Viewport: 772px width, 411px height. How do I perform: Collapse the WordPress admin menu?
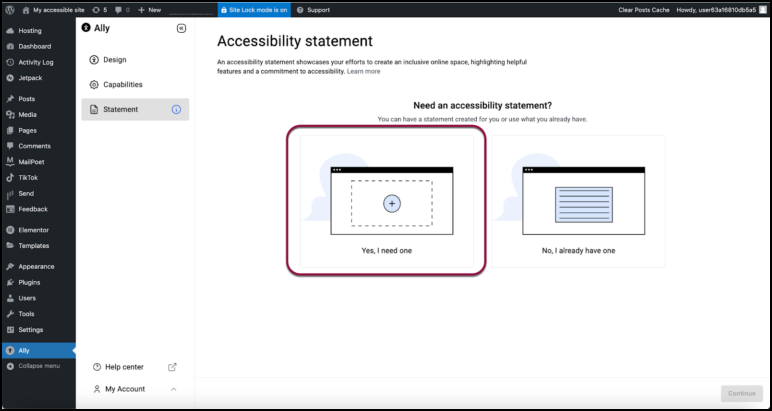[38, 366]
